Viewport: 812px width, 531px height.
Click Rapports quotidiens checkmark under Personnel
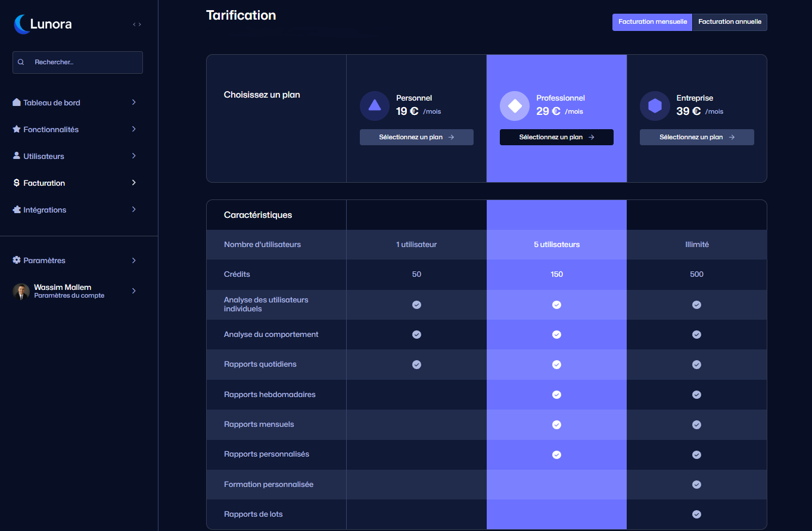[416, 364]
